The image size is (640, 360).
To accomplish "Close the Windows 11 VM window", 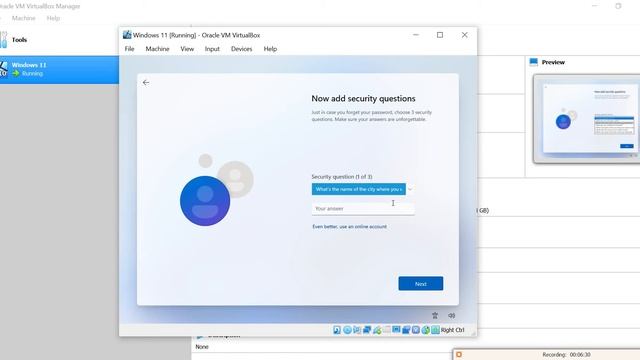I will point(464,35).
